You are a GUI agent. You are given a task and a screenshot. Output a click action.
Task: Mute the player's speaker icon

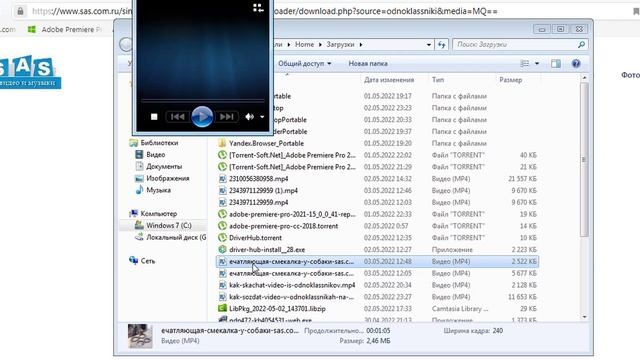(249, 117)
